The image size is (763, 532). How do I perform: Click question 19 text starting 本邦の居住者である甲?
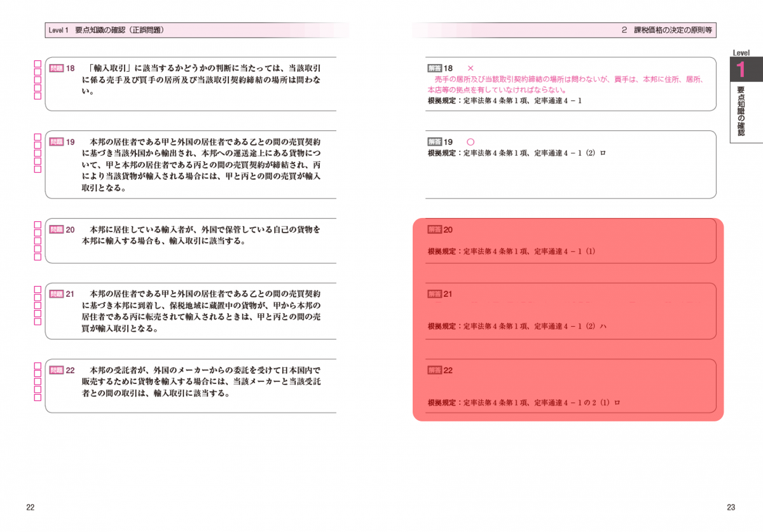tap(200, 165)
